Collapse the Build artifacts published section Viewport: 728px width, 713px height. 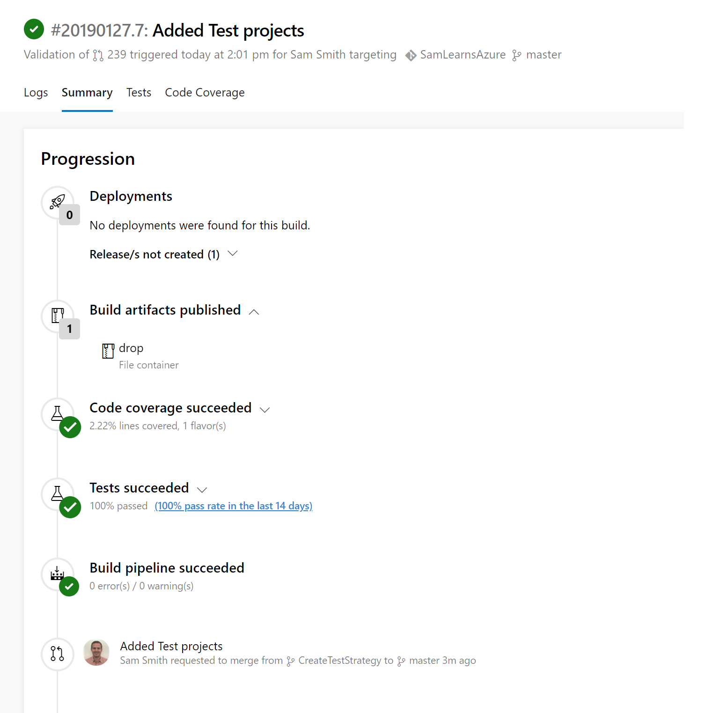tap(254, 312)
